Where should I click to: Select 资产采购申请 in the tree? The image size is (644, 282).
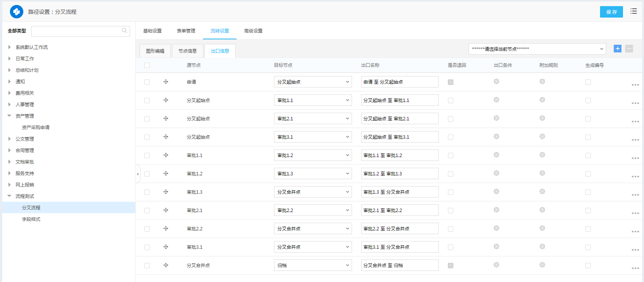(36, 127)
